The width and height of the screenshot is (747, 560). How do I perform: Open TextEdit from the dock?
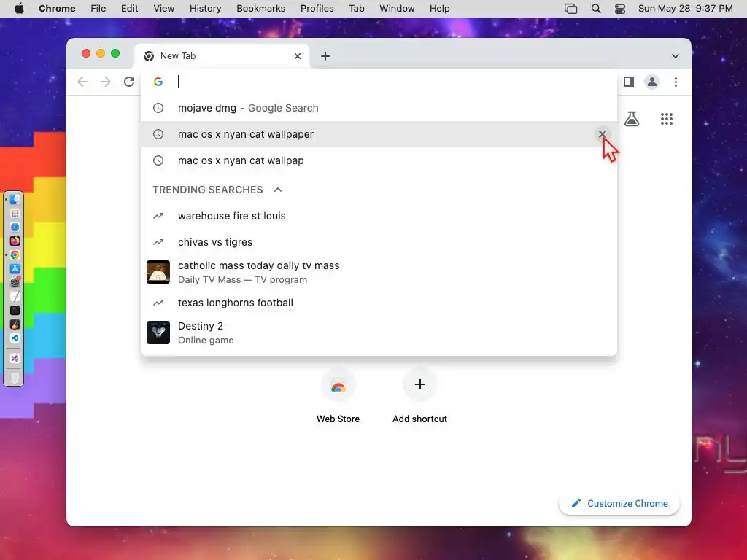(x=15, y=297)
